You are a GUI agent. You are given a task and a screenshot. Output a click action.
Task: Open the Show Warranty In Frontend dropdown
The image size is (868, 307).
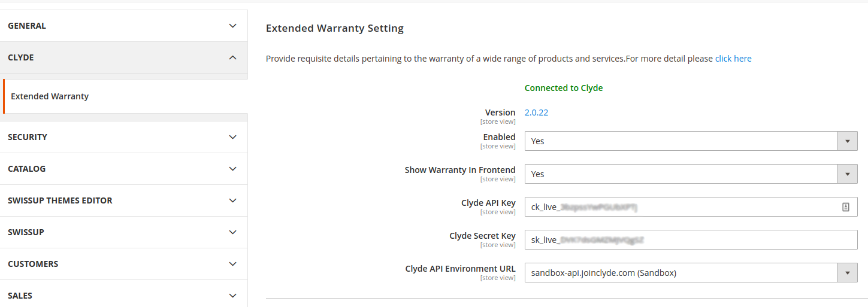[x=691, y=174]
